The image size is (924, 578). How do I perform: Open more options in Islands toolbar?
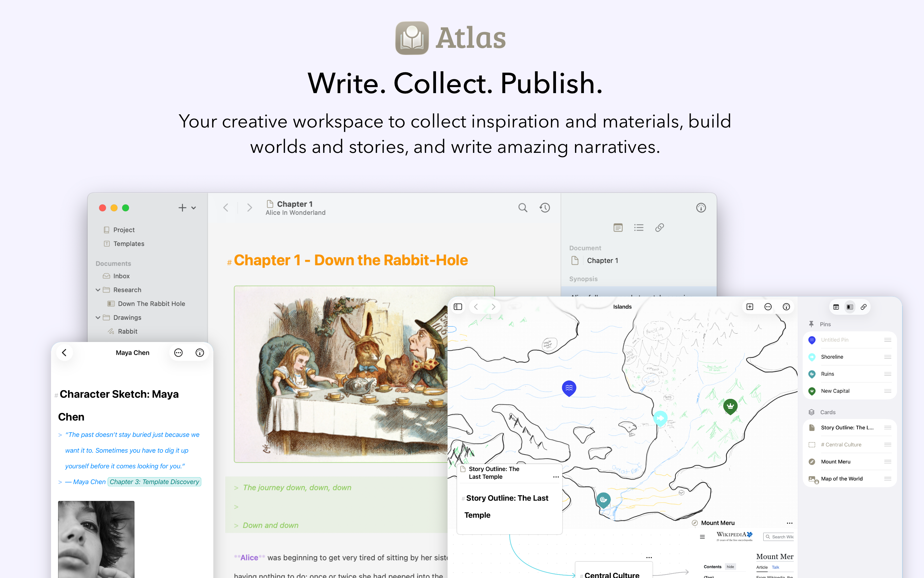(768, 307)
